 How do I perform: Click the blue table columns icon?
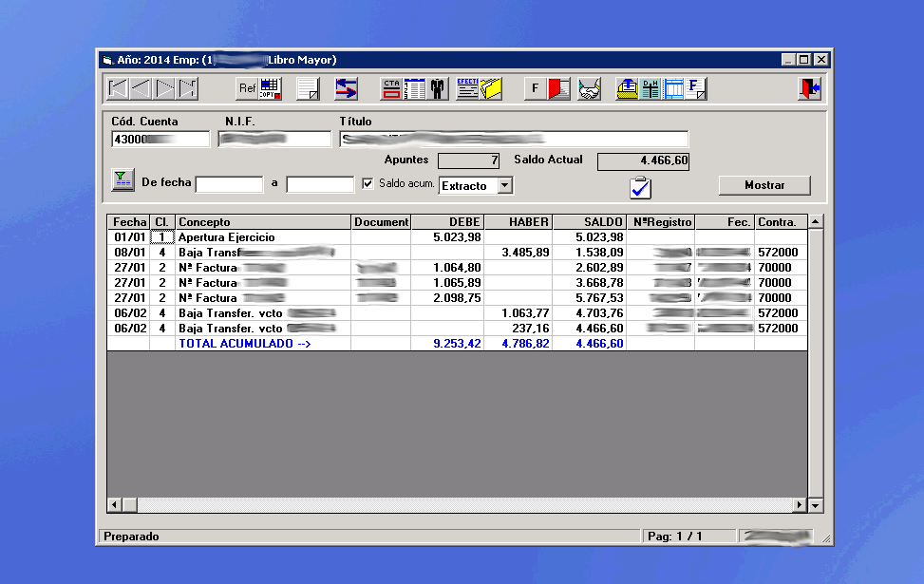point(673,88)
